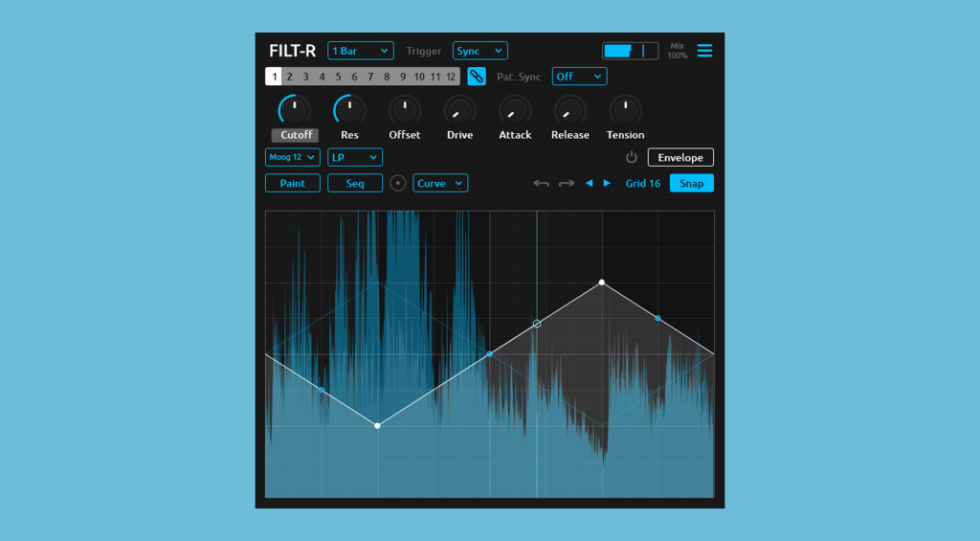Click the redo arrow icon
The height and width of the screenshot is (541, 980).
[x=567, y=183]
